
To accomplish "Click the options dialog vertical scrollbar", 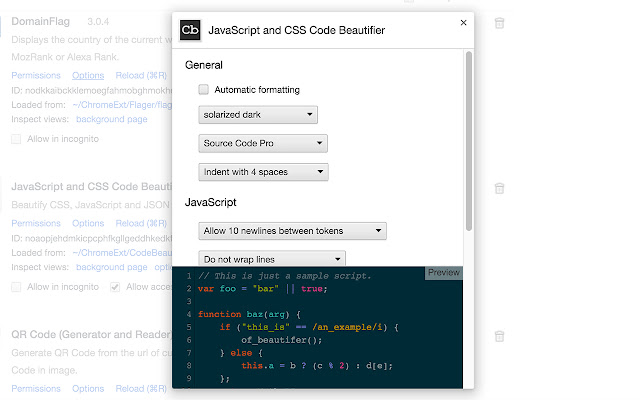I will click(x=468, y=140).
